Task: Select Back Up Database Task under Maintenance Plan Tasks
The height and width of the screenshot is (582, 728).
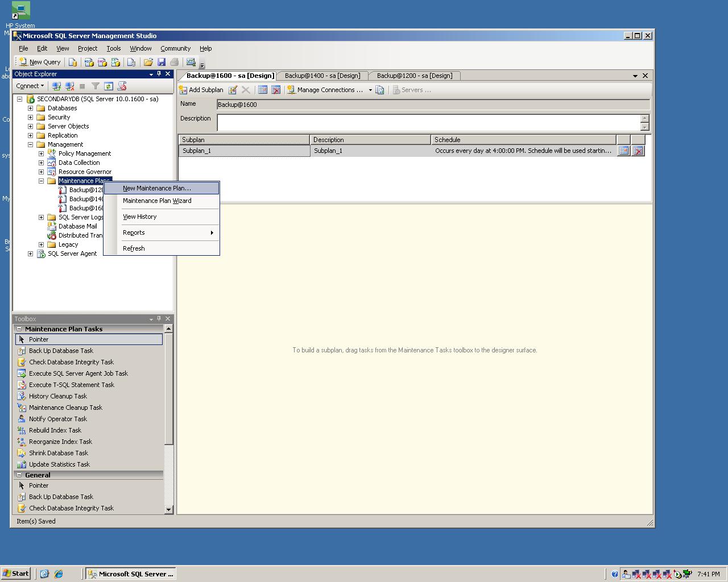Action: 89,351
